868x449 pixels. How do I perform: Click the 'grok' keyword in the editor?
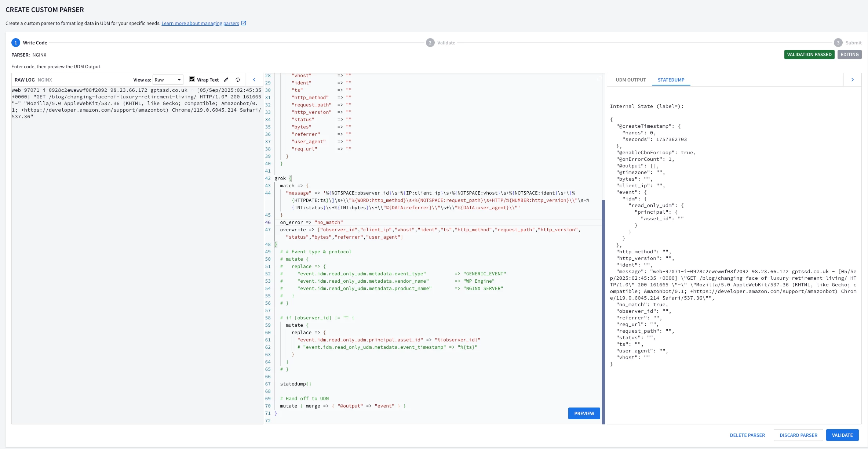tap(280, 178)
